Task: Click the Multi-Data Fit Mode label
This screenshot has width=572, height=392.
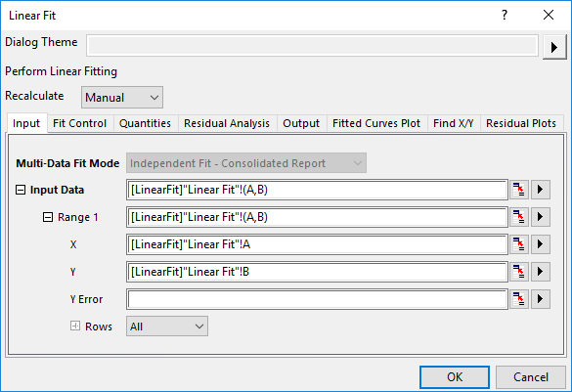Action: point(67,163)
